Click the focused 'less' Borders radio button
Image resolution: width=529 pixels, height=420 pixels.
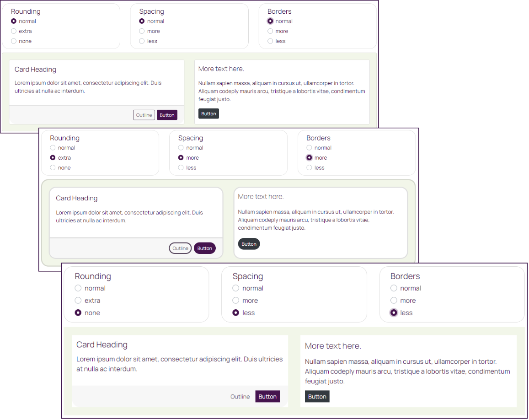(x=394, y=313)
